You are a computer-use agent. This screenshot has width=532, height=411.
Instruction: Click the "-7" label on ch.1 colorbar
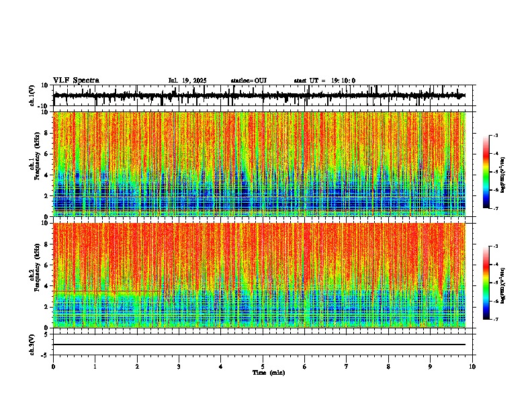coord(495,208)
